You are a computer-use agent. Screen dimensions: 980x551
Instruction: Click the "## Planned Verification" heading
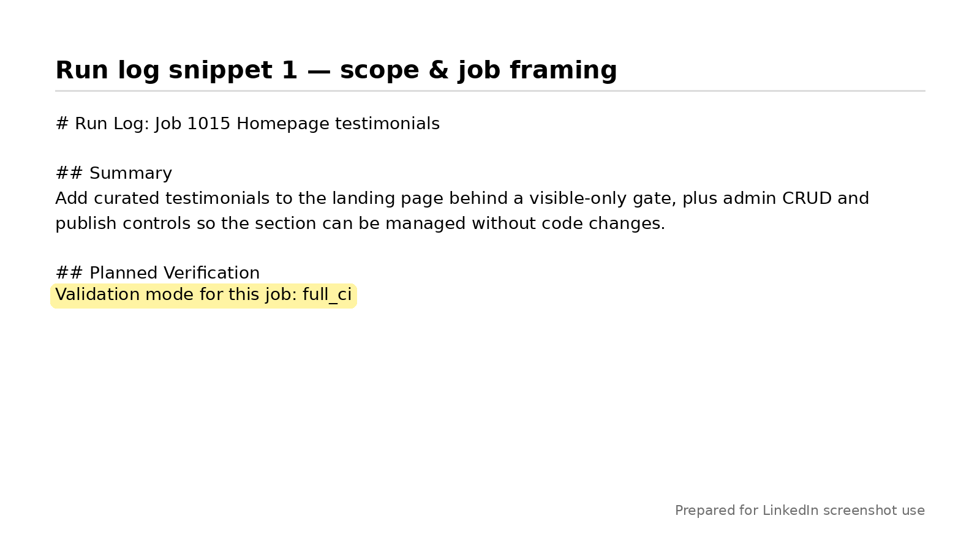[x=157, y=273]
